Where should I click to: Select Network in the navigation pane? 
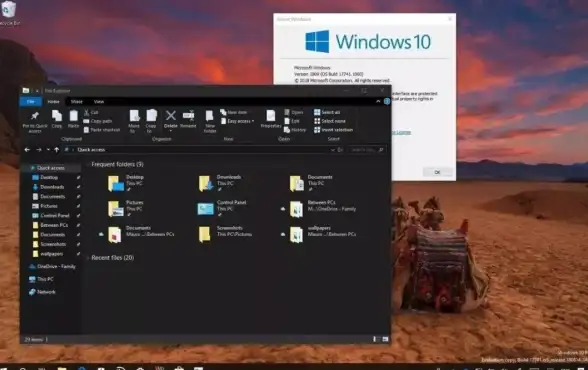coord(46,292)
